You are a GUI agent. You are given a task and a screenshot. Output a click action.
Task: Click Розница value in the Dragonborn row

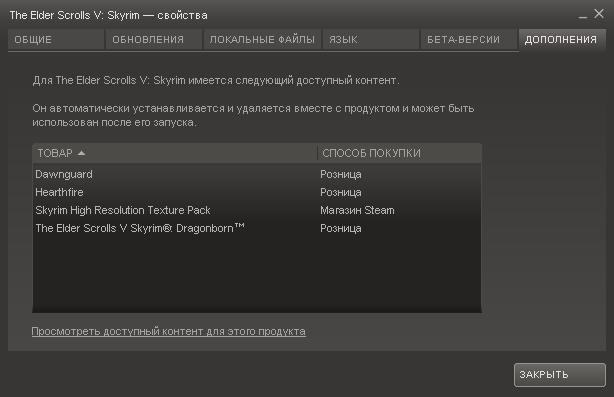pos(341,228)
